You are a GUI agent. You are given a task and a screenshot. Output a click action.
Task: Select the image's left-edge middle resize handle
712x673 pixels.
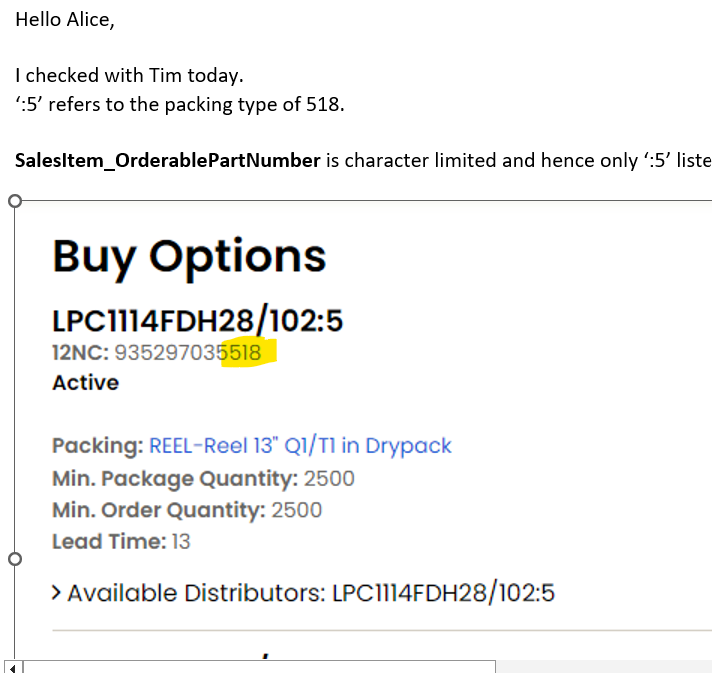[x=14, y=559]
